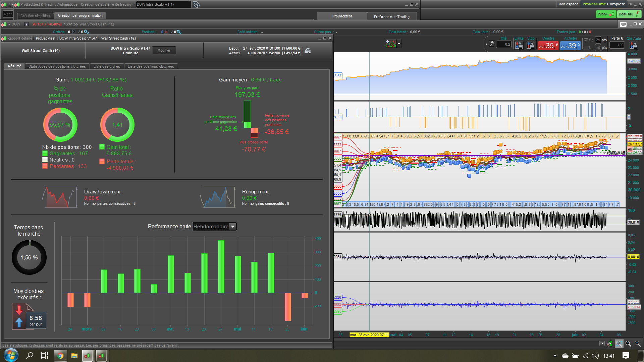Open Statistiques des positions clôturées tab
Screen dimensions: 644x362
click(57, 66)
